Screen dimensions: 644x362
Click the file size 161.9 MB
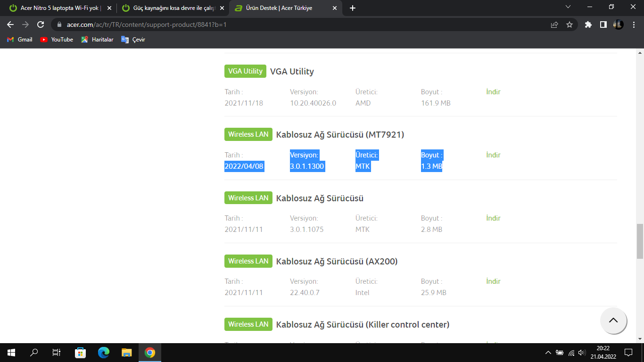(x=436, y=103)
